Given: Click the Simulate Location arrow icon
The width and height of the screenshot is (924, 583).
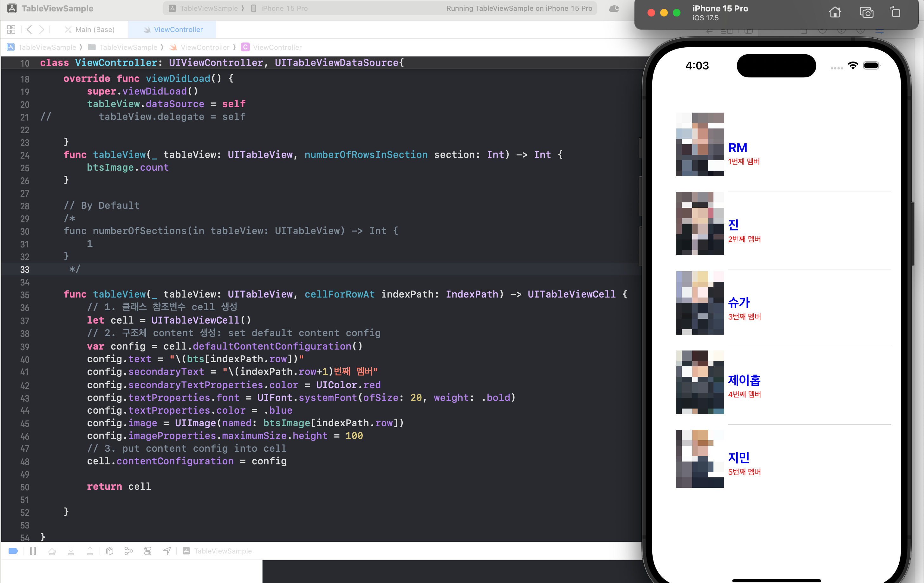Looking at the screenshot, I should (167, 551).
